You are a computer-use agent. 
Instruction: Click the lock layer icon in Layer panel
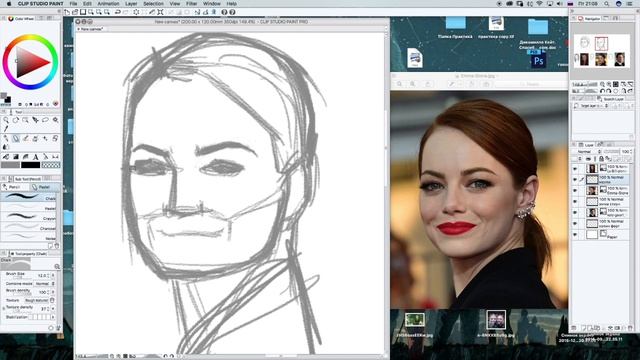click(601, 159)
